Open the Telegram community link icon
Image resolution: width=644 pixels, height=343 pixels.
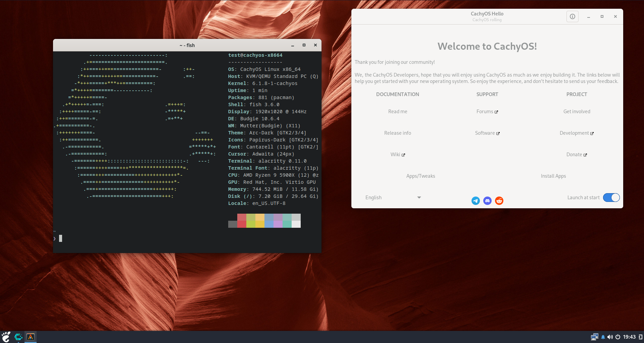pos(476,201)
